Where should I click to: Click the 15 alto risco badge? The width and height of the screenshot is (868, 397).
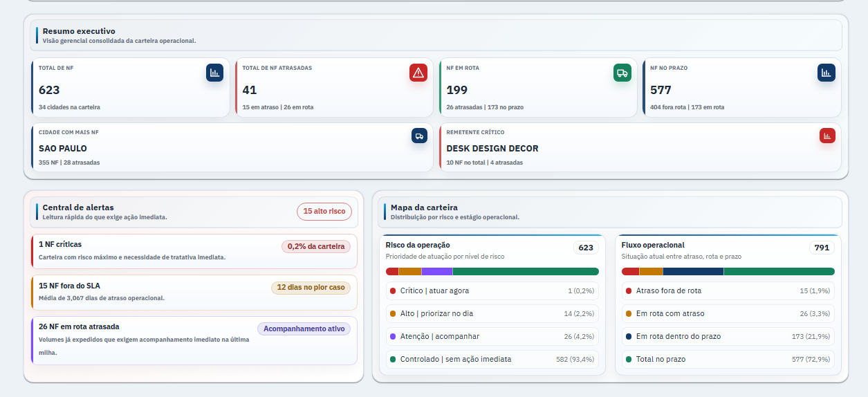tap(324, 212)
